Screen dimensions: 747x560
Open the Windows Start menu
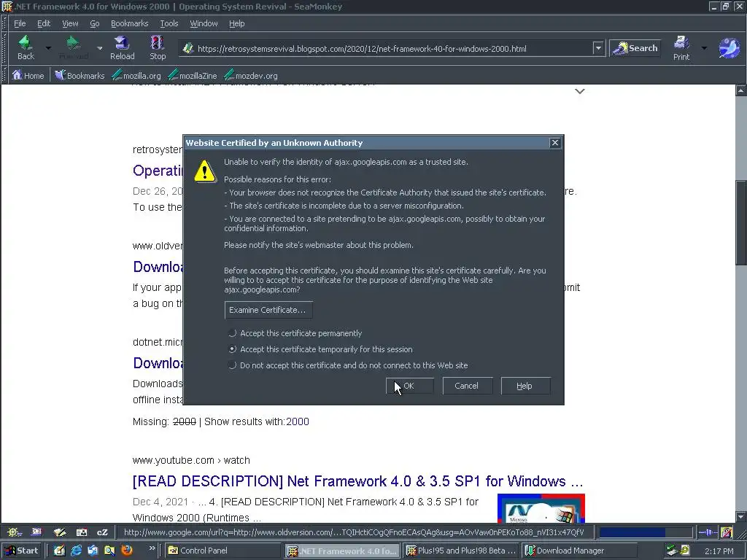(x=22, y=551)
